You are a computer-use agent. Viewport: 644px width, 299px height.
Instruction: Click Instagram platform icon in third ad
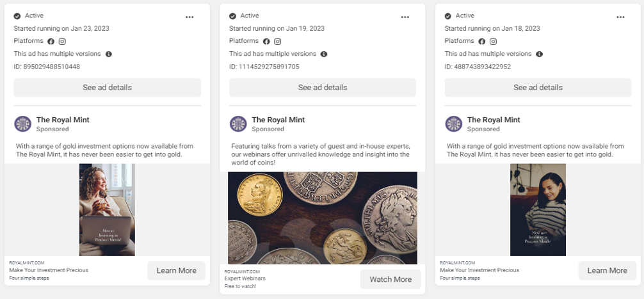(x=494, y=42)
